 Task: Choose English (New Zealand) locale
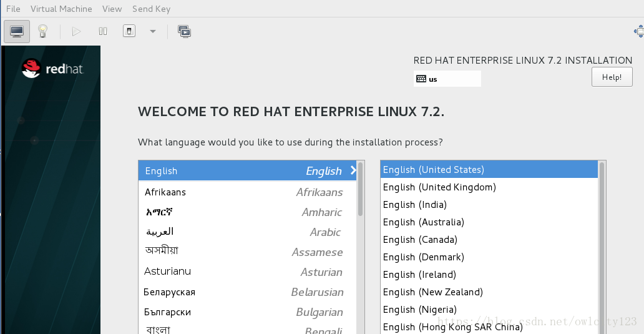tap(489, 292)
